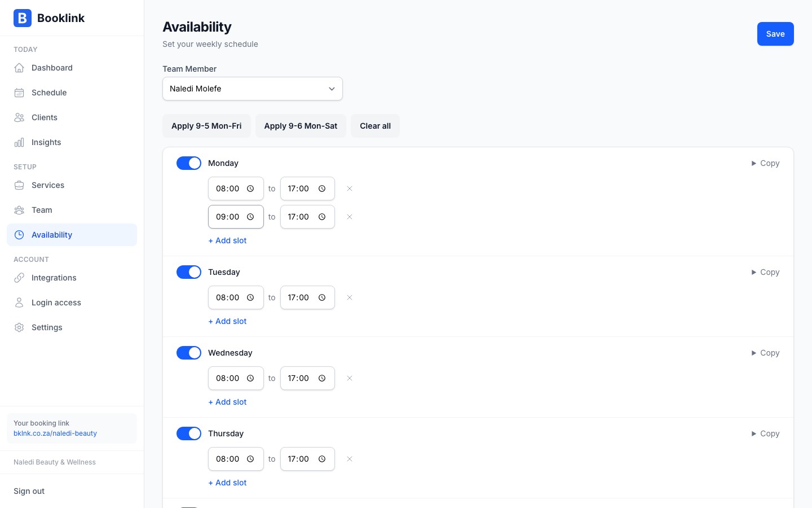This screenshot has width=812, height=508.
Task: Expand the Thursday Copy options
Action: (765, 433)
